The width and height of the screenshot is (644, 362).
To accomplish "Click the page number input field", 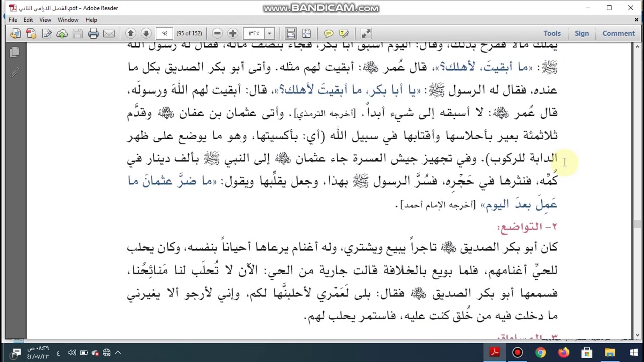I will coord(165,33).
